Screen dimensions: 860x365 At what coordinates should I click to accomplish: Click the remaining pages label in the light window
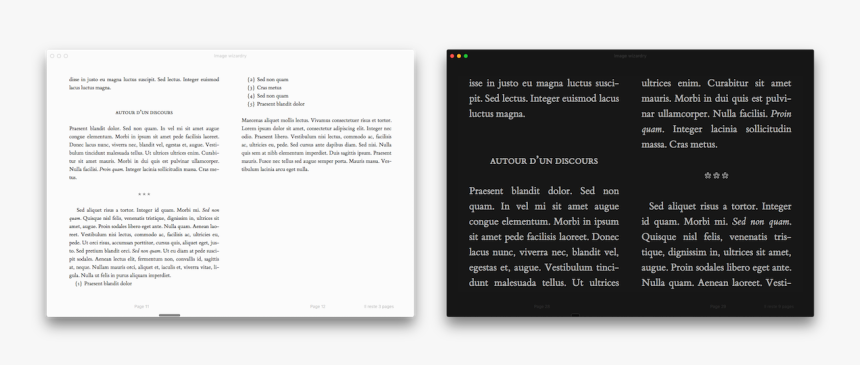coord(378,306)
